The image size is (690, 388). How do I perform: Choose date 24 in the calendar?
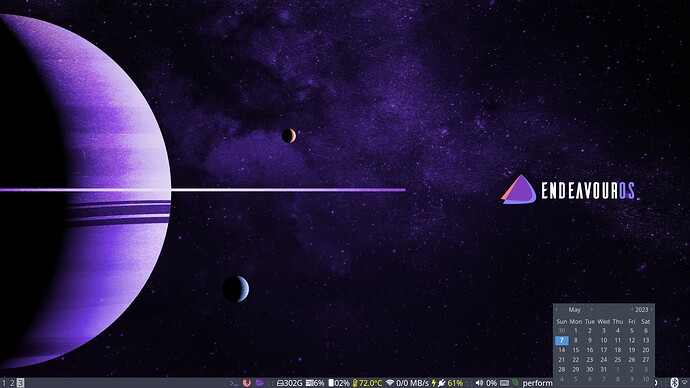(604, 359)
